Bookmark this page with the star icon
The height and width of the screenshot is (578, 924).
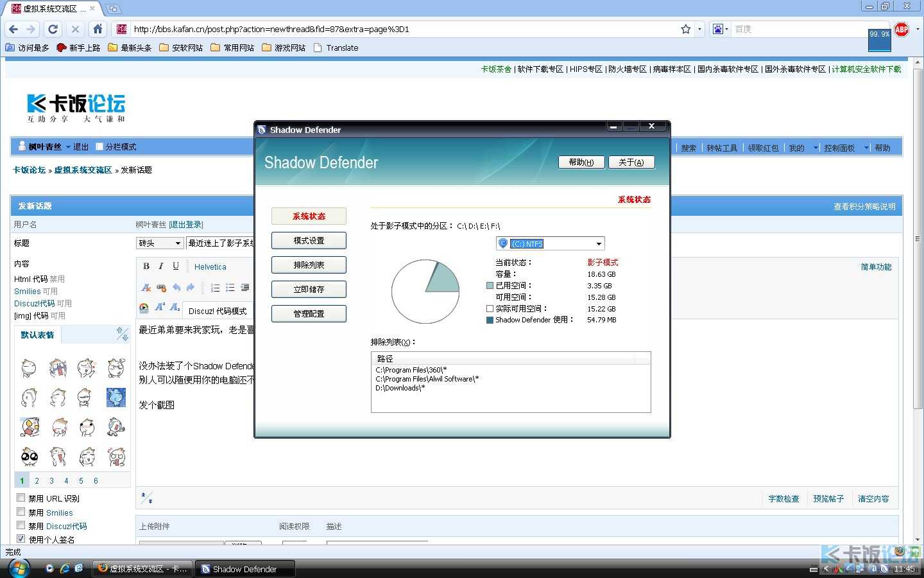686,29
